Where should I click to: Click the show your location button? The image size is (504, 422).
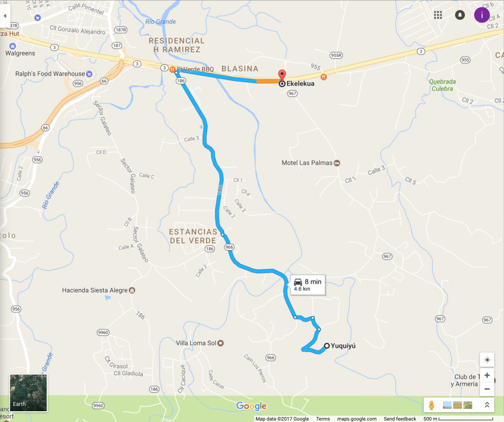pyautogui.click(x=487, y=360)
